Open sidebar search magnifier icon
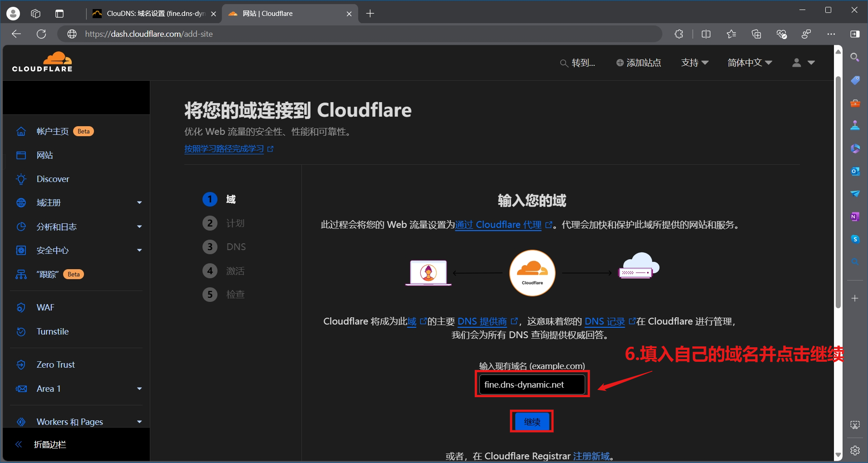Image resolution: width=868 pixels, height=463 pixels. [x=855, y=57]
